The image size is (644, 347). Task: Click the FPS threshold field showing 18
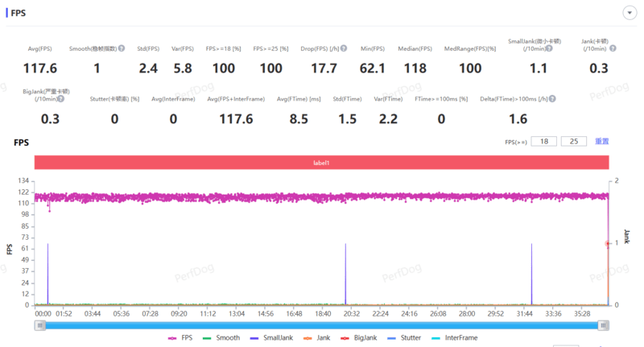pyautogui.click(x=543, y=142)
